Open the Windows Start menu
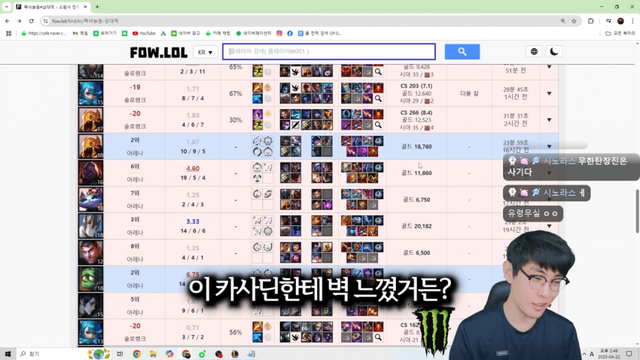Screen dimensions: 640x360 click(7, 354)
